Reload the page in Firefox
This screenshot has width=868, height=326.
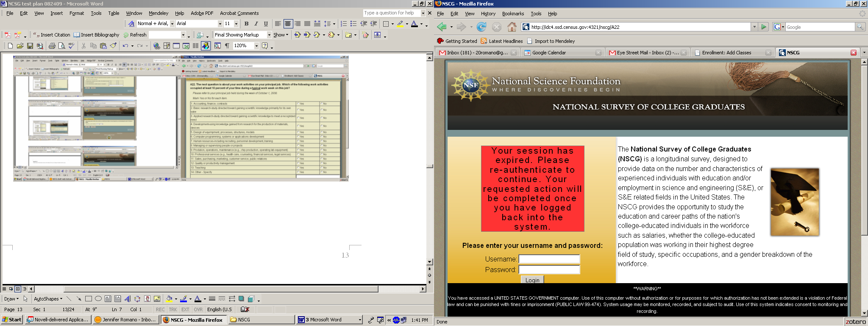[481, 27]
